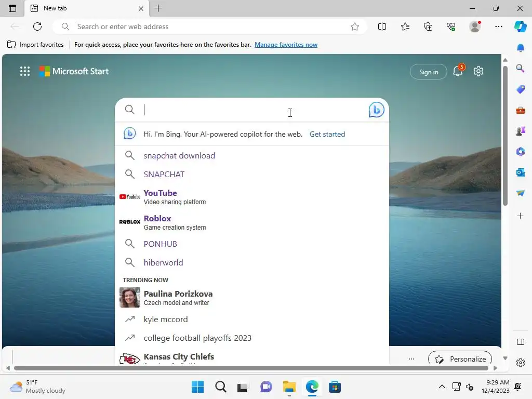This screenshot has width=532, height=399.
Task: Click the Sign in button
Action: (428, 72)
